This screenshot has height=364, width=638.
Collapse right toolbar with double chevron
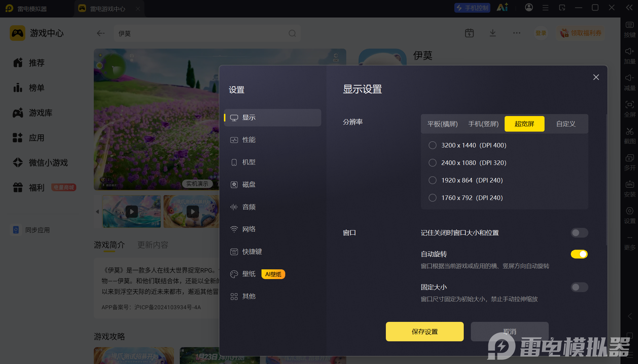(629, 7)
